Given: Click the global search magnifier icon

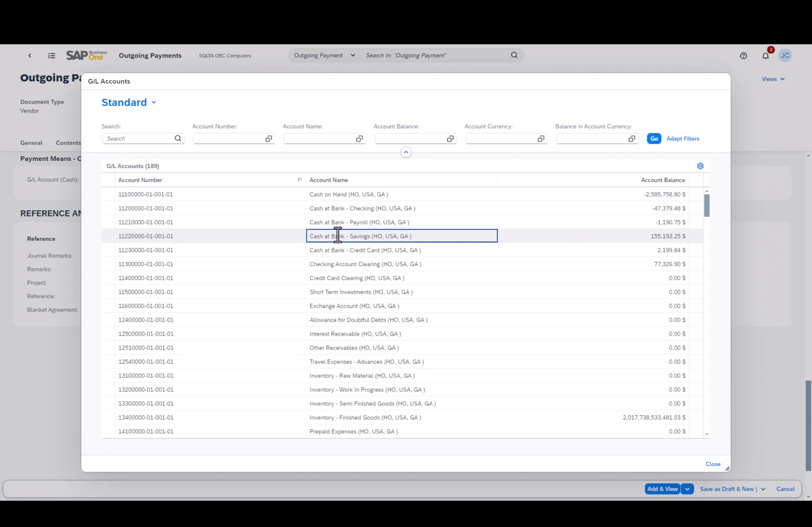Looking at the screenshot, I should pyautogui.click(x=514, y=55).
